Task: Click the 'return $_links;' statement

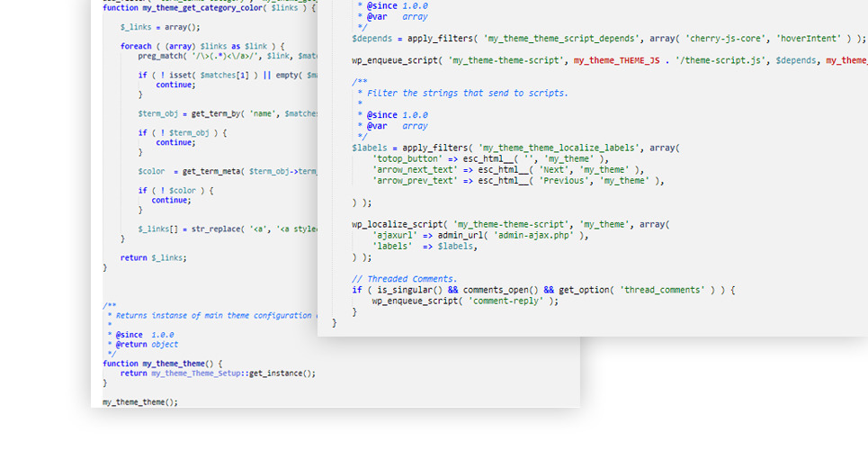Action: point(153,257)
